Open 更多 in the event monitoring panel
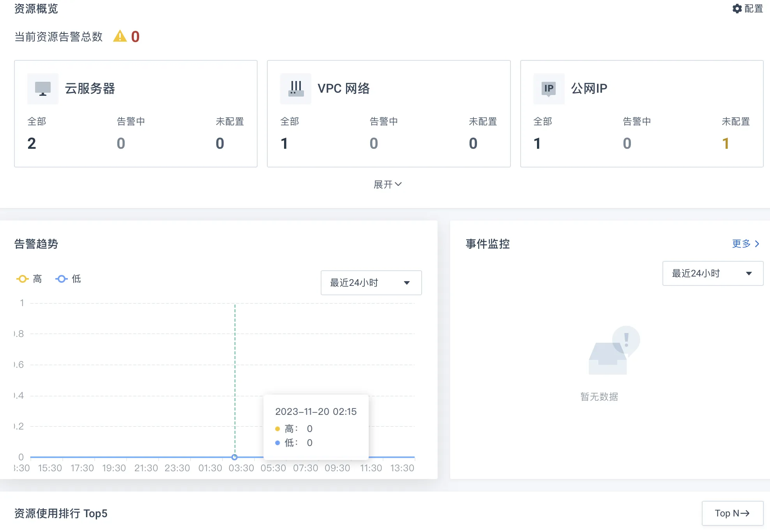The width and height of the screenshot is (770, 532). point(741,244)
